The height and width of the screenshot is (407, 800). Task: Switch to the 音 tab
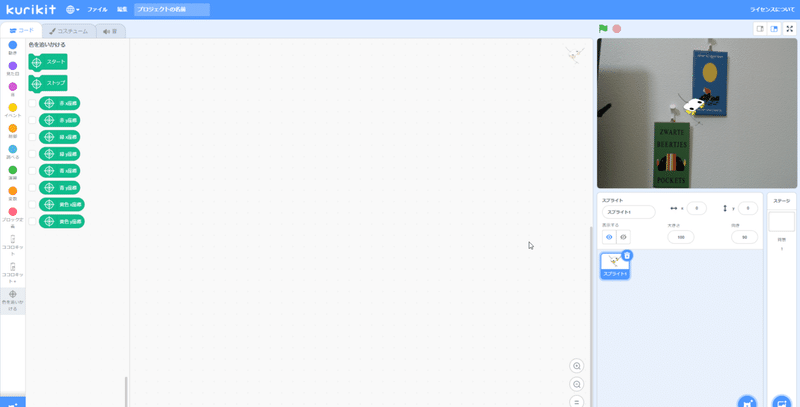pos(110,31)
